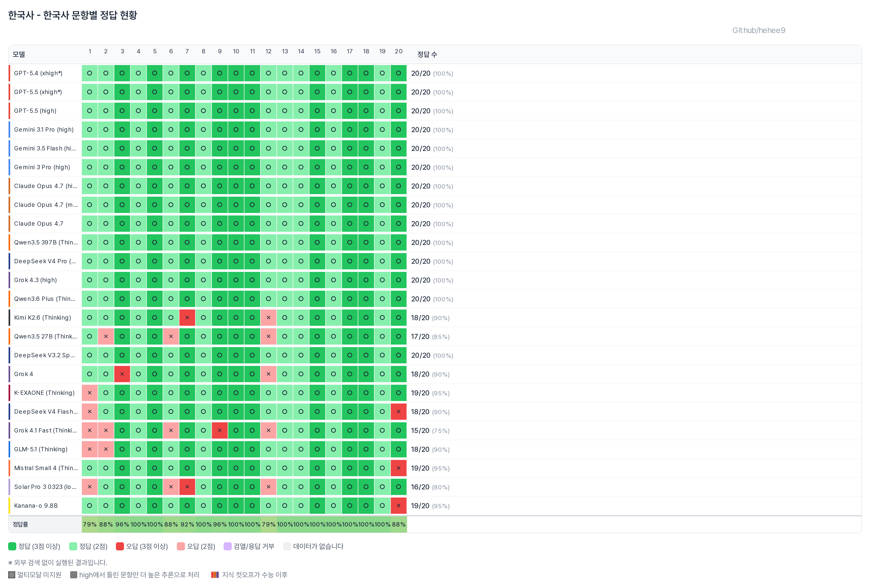Click the '88%' accuracy rate under question 20
The image size is (870, 588).
point(399,524)
